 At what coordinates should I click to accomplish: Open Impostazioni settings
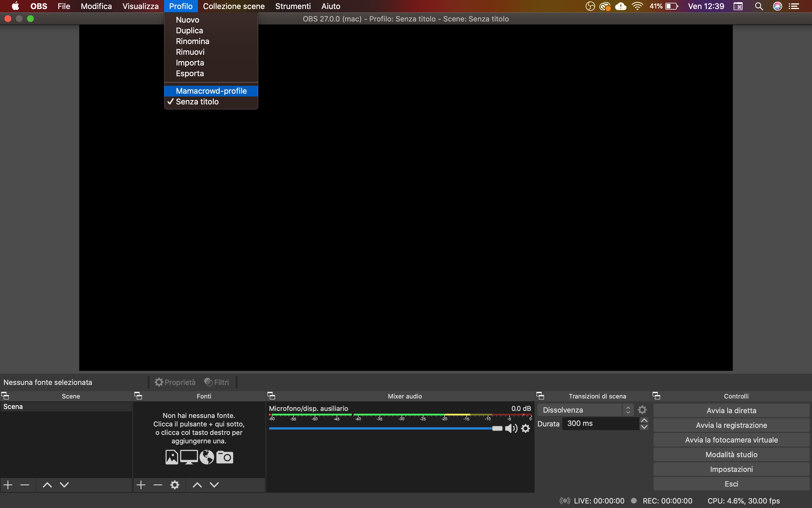(x=731, y=469)
